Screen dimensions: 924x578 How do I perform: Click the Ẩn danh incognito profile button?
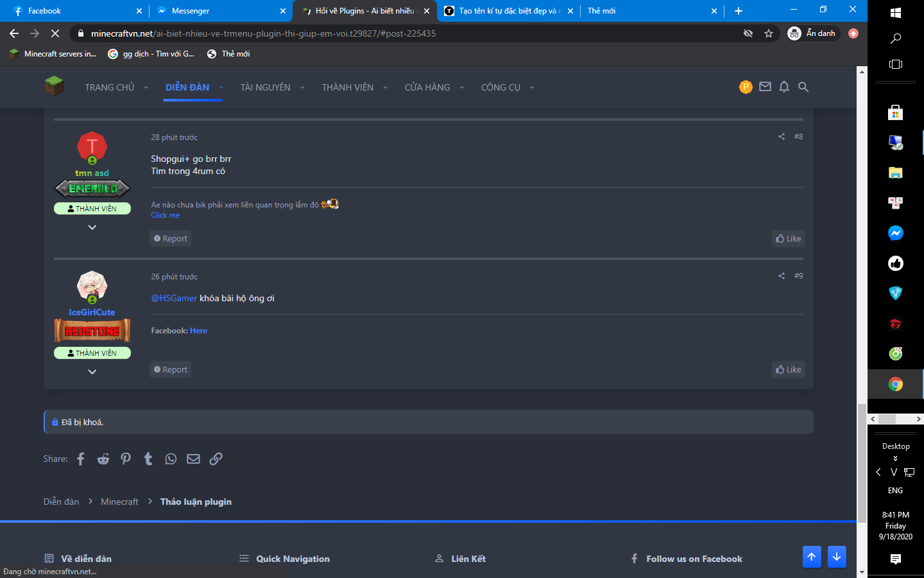[x=813, y=33]
